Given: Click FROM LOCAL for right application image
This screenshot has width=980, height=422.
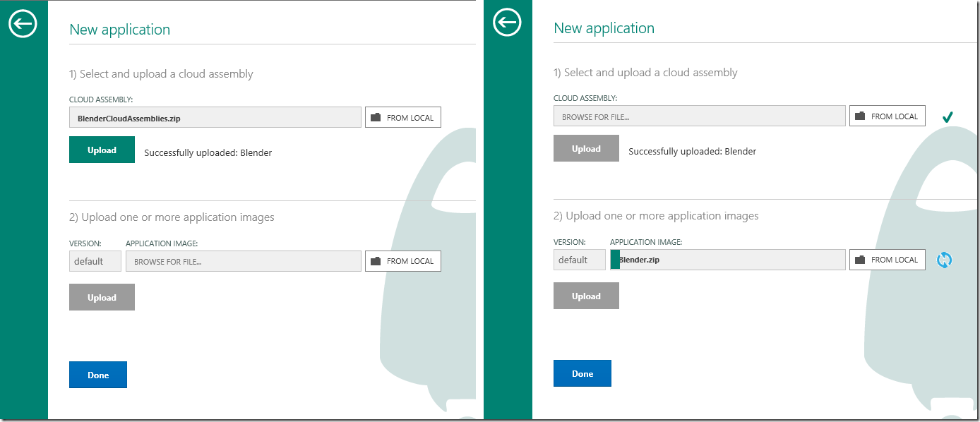Looking at the screenshot, I should coord(888,259).
